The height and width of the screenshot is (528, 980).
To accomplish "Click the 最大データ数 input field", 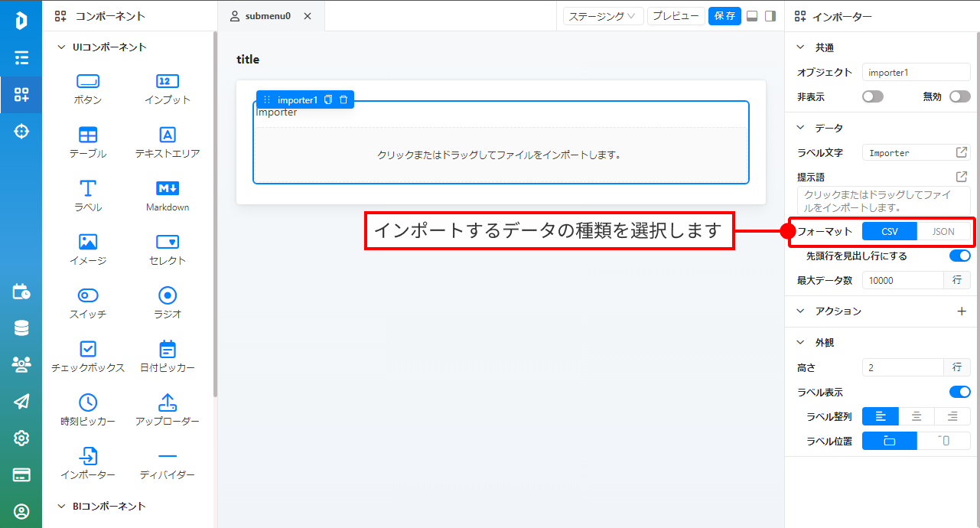I will [903, 281].
